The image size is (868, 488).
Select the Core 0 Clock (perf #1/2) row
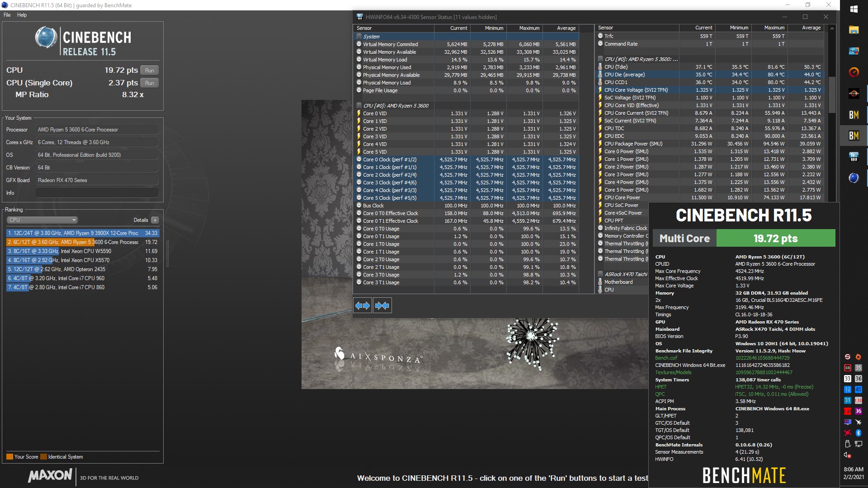point(467,160)
